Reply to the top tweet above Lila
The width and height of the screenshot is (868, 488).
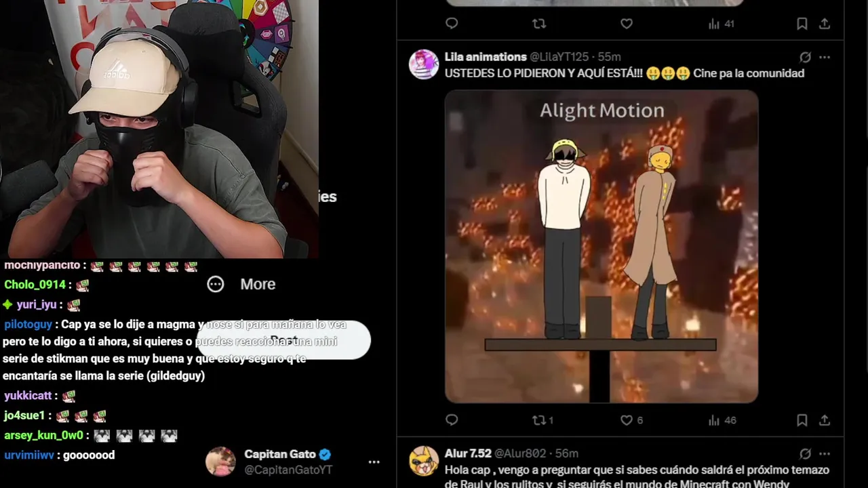coord(452,24)
